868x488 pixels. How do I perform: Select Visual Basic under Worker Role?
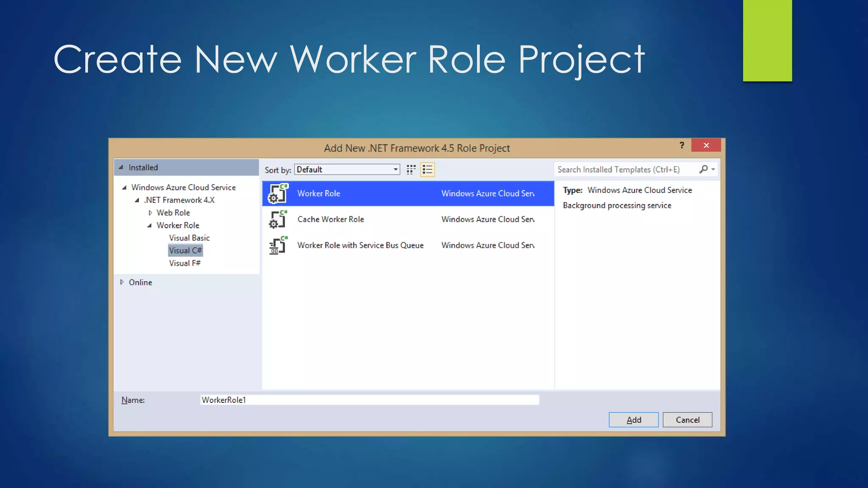(x=189, y=238)
